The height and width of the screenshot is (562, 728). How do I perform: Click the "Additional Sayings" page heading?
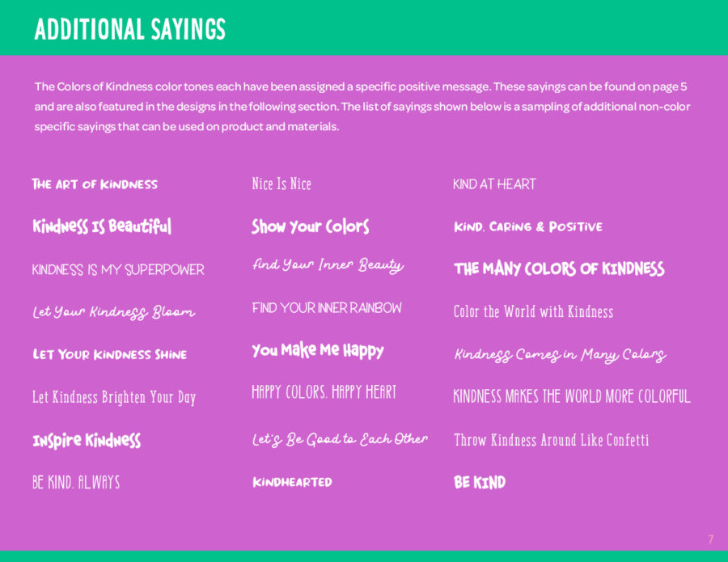130,29
